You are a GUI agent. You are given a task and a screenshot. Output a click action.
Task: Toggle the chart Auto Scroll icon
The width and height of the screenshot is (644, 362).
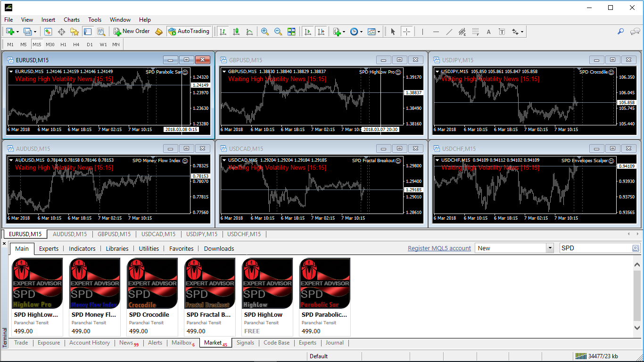(x=308, y=32)
